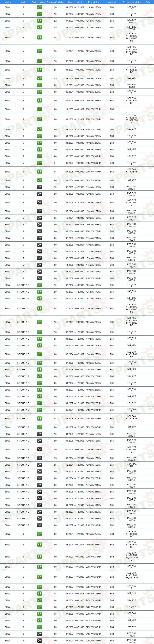Select diesel ON icon in E60 M57 D30 (306D2) row
This screenshot has height=644, width=154.
[x=39, y=224]
